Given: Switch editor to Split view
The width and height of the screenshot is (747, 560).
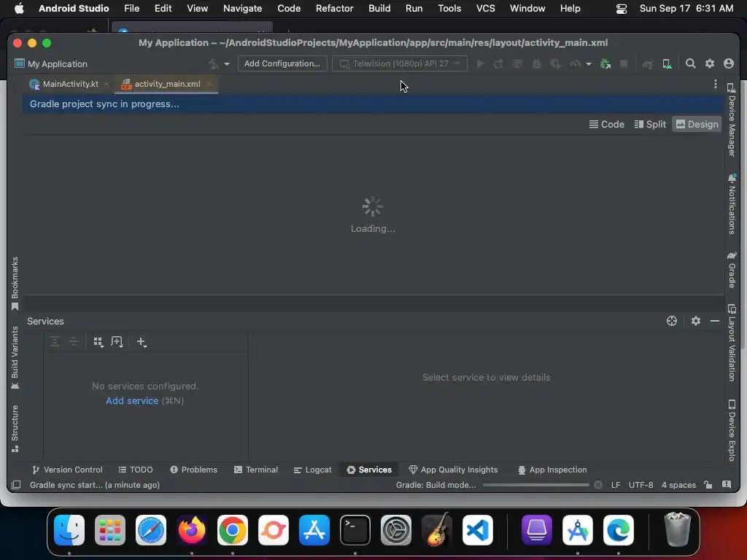Looking at the screenshot, I should pyautogui.click(x=650, y=124).
